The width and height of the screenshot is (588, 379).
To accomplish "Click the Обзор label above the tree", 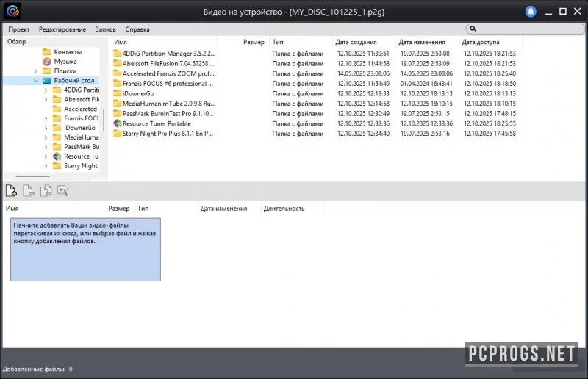I will (x=16, y=42).
